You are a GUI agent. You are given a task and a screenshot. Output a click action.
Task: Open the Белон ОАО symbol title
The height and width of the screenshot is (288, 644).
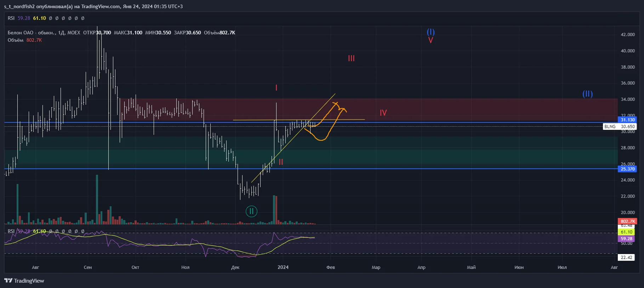[x=44, y=33]
